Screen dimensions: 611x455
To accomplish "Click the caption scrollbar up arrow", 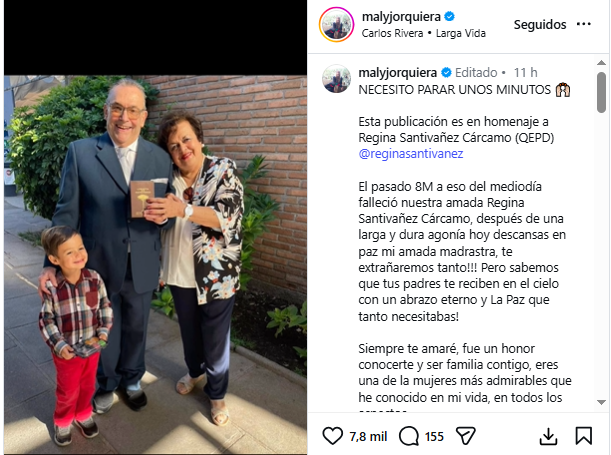I will pos(601,63).
